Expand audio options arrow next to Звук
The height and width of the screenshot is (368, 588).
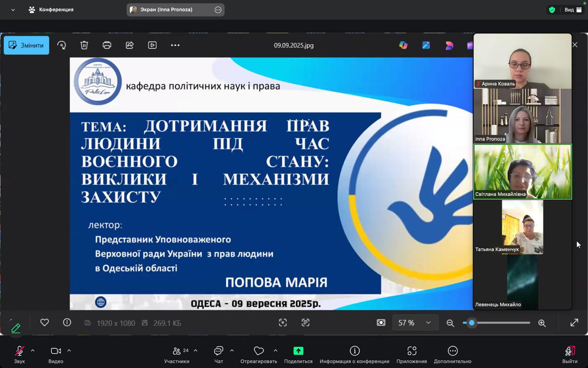click(33, 351)
